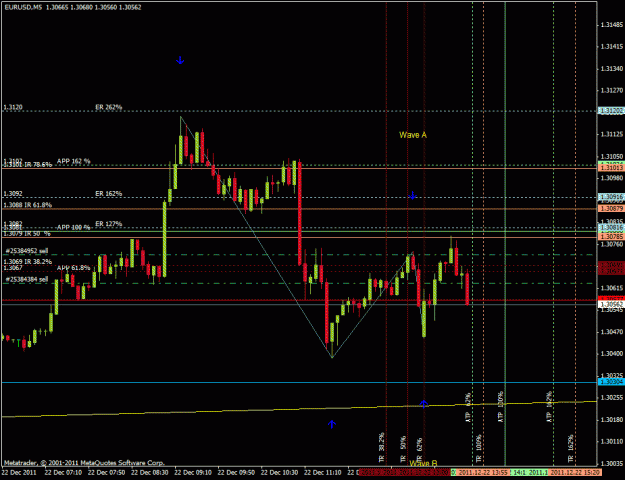625x480 pixels.
Task: Click the 'ER 162%' level label
Action: tap(108, 194)
